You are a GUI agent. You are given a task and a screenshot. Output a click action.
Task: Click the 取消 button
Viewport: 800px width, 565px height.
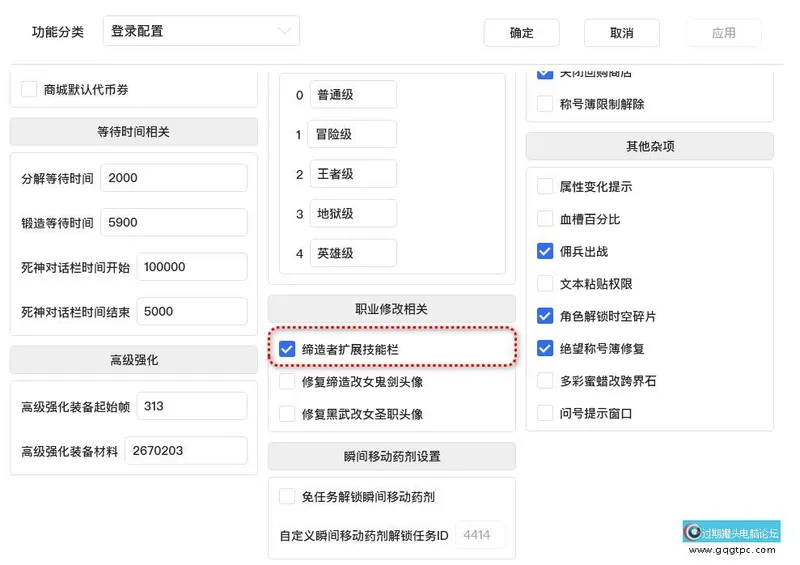pyautogui.click(x=621, y=33)
